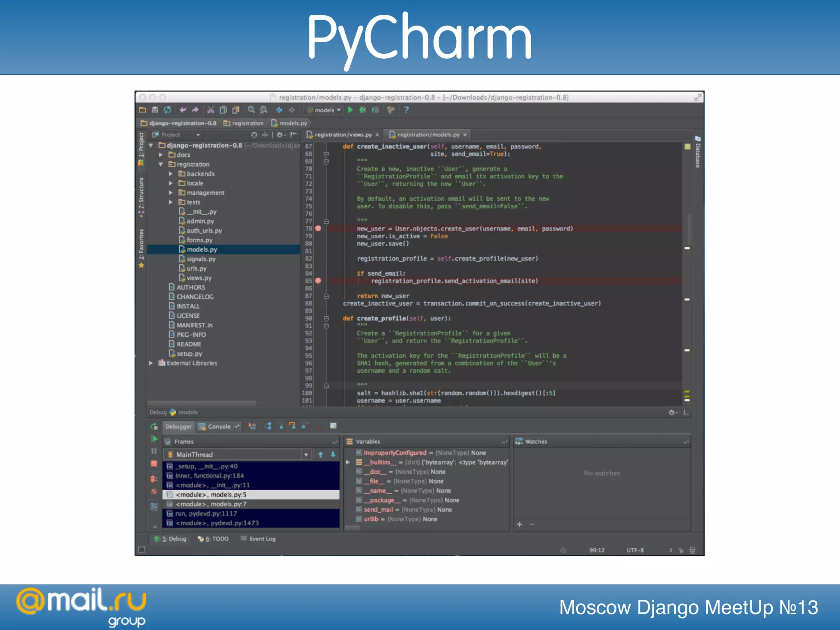Select frame <module>, models.py:7
The height and width of the screenshot is (630, 840).
point(251,504)
